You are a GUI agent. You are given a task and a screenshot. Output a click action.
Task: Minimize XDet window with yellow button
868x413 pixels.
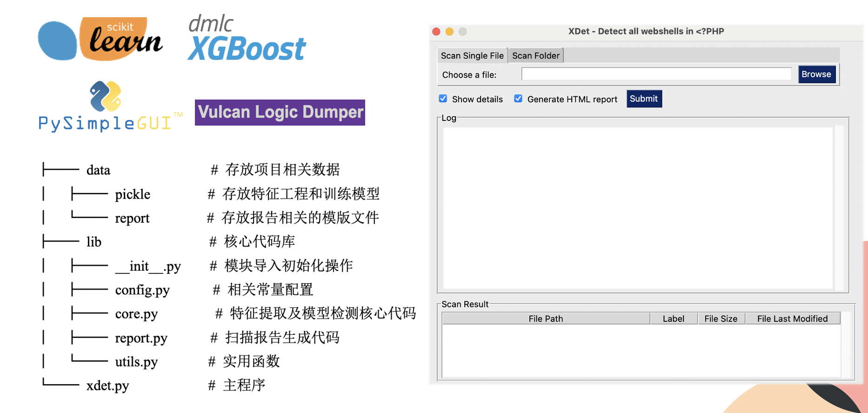click(x=449, y=32)
